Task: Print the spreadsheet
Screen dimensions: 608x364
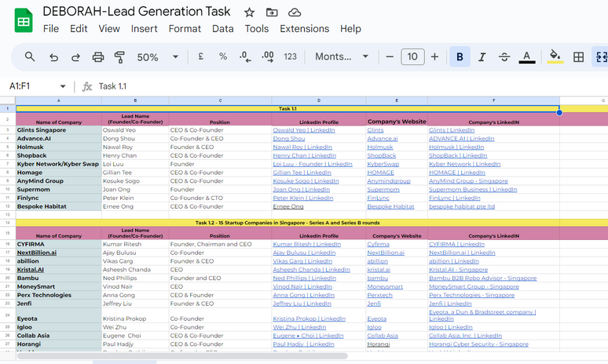Action: pos(97,57)
